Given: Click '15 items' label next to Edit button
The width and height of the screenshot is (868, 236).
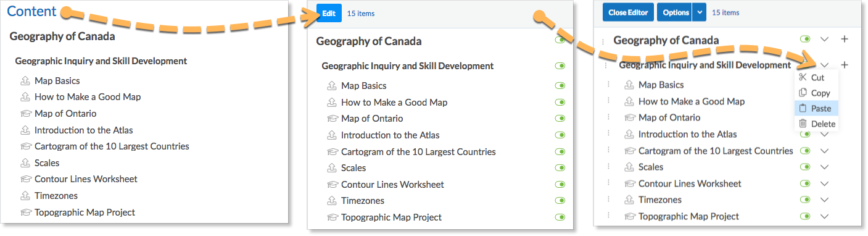Looking at the screenshot, I should click(361, 14).
